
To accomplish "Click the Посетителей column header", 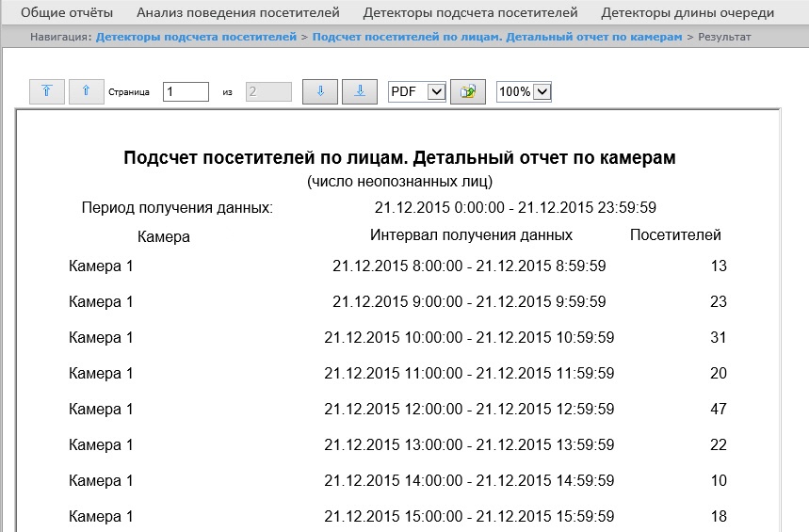I will 675,235.
